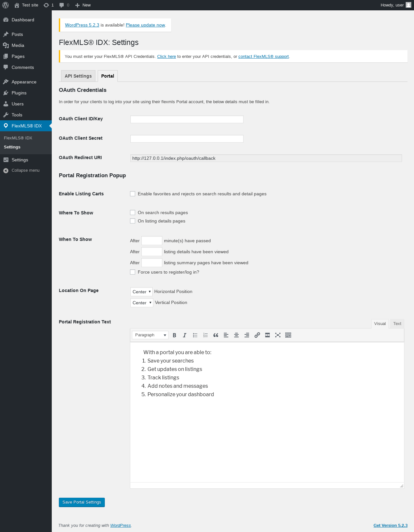Screen dimensions: 414x532
Task: Open contact FlexMLS® support link
Action: (x=264, y=56)
